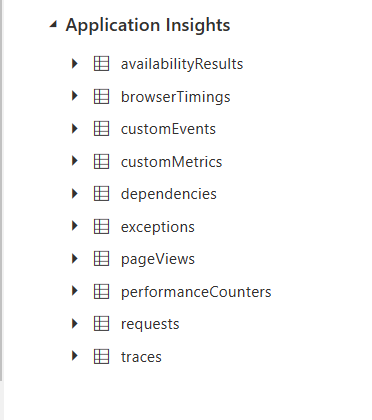Select the traces table icon
This screenshot has height=420, width=372.
tap(101, 356)
